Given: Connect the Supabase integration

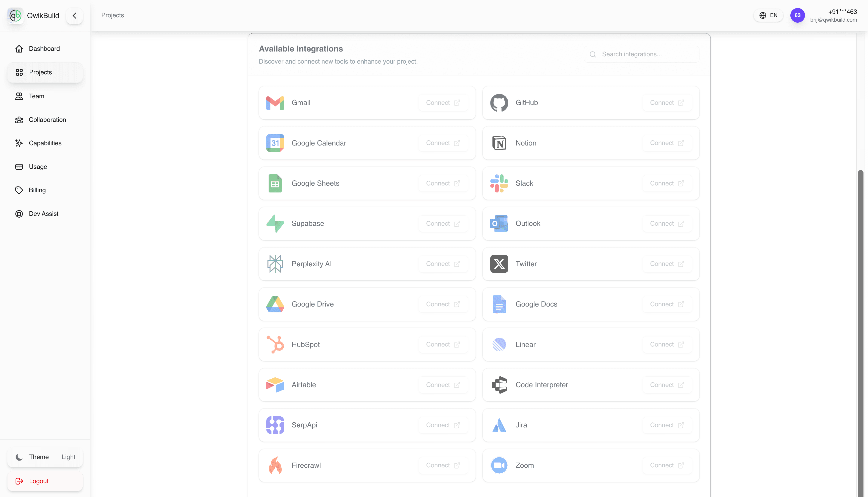Looking at the screenshot, I should click(x=443, y=224).
